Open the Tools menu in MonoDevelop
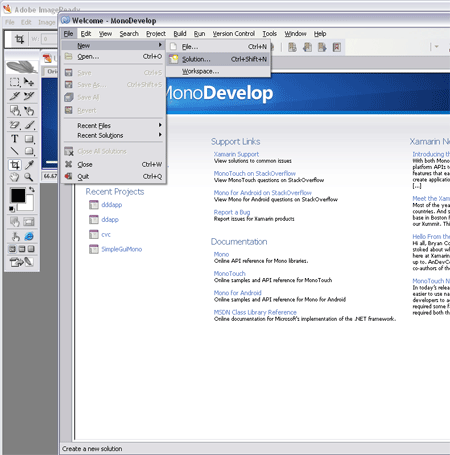 269,34
